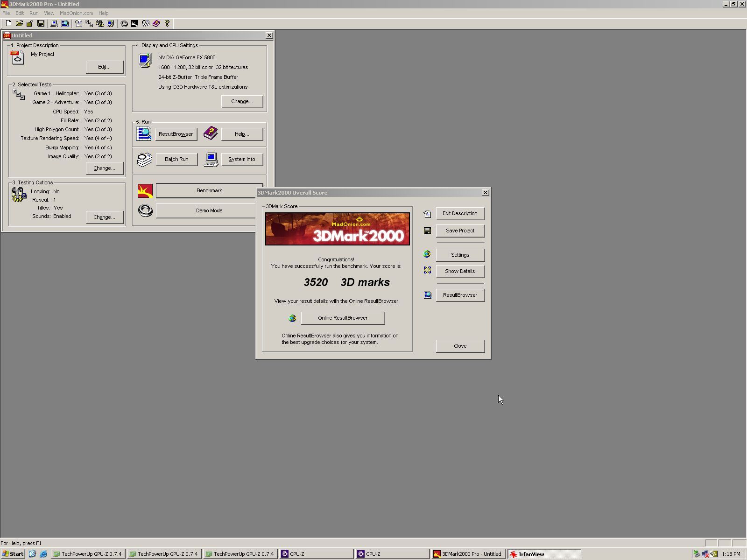Open the MadOnion.com menu
The image size is (747, 560).
(76, 13)
